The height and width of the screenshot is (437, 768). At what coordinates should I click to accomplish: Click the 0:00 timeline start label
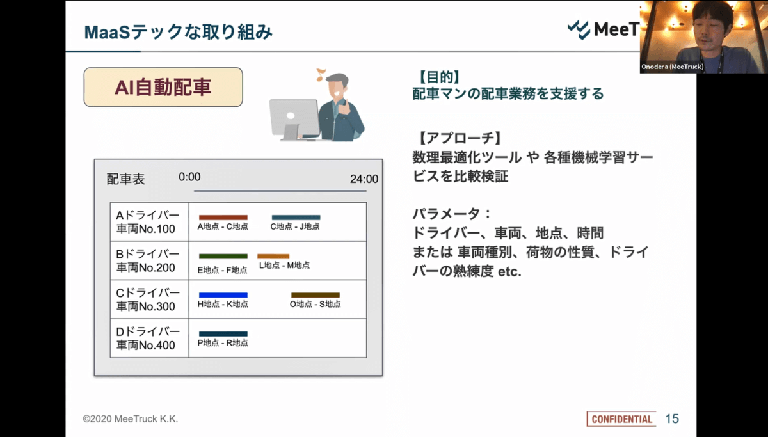[189, 177]
